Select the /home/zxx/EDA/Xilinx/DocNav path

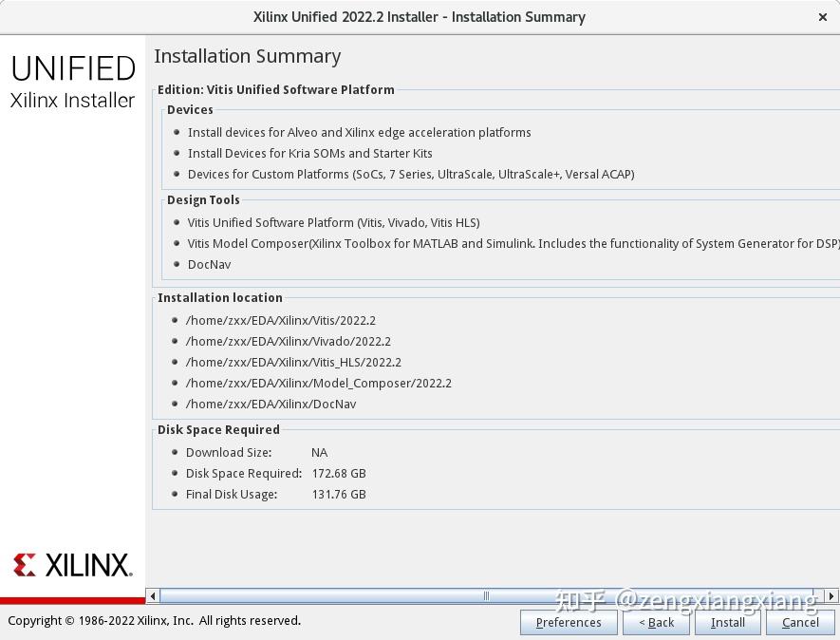[271, 405]
